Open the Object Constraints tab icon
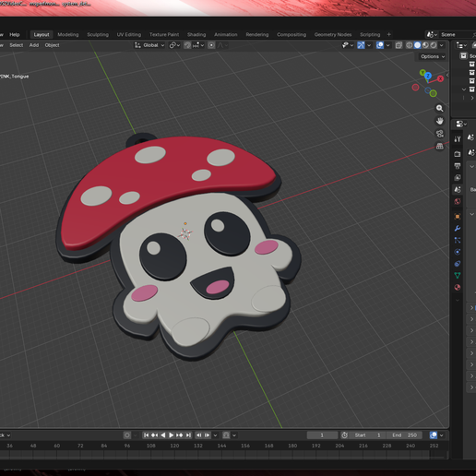 click(x=458, y=264)
